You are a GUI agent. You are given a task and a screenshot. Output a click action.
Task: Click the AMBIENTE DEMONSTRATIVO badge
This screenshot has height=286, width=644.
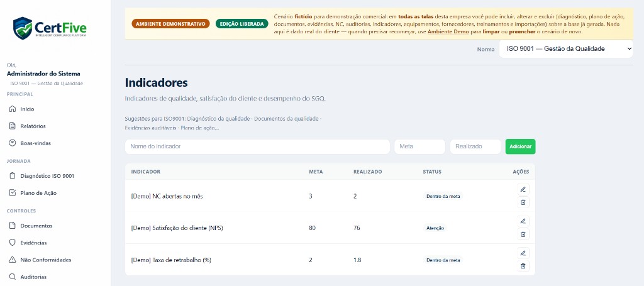point(171,24)
